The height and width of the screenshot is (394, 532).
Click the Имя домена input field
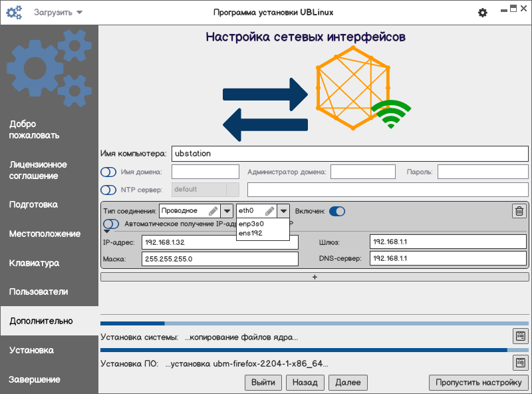pyautogui.click(x=205, y=172)
